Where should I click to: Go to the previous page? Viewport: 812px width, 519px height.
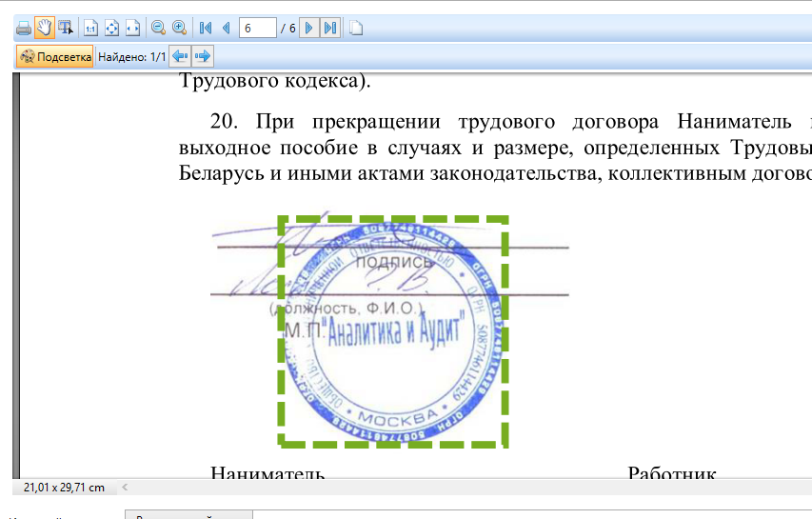point(226,28)
